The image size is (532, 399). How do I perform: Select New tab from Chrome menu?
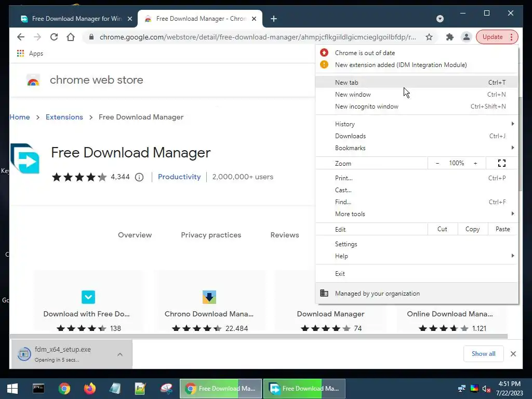[416, 83]
